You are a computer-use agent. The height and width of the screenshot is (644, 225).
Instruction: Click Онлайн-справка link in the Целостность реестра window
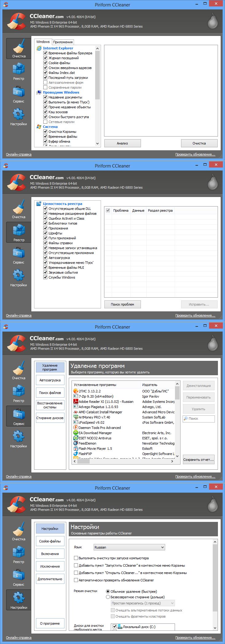pos(19,315)
